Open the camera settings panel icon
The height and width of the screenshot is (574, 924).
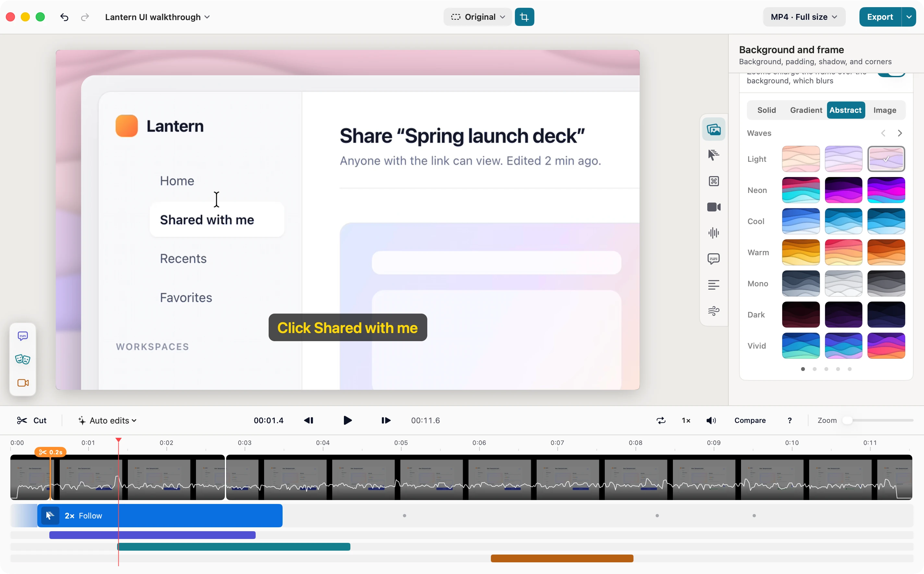point(713,207)
